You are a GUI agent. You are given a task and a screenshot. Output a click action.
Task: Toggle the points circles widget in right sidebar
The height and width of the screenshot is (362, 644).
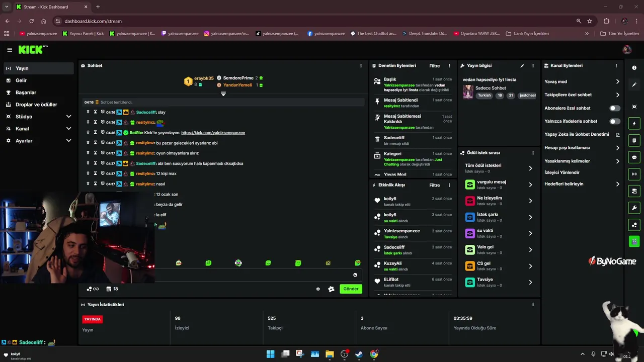click(634, 225)
